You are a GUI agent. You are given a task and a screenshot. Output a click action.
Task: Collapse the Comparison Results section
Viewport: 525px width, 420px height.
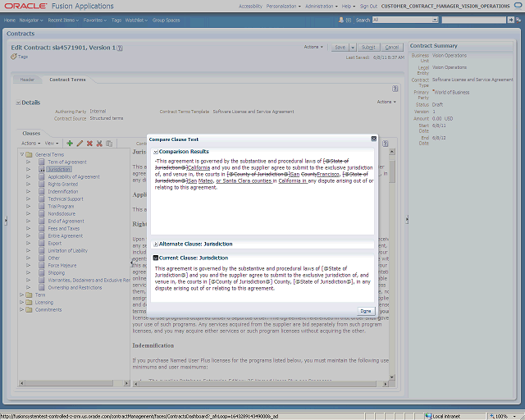(156, 152)
